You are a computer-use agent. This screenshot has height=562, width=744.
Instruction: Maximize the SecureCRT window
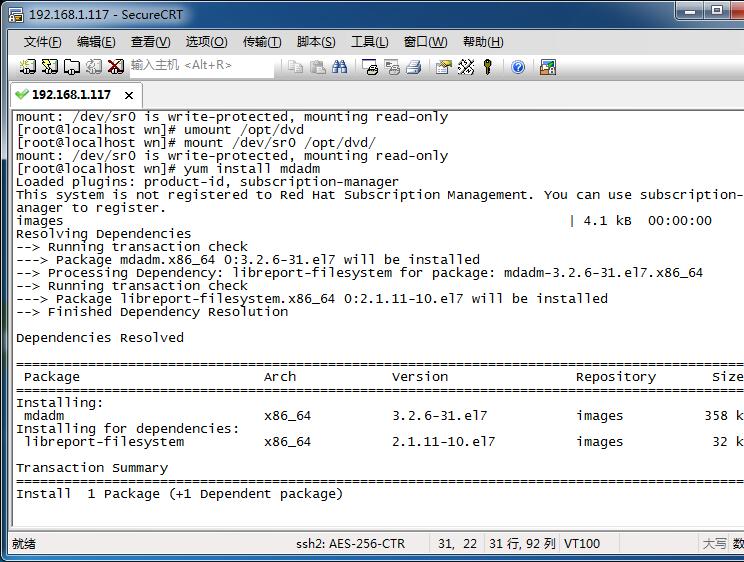point(716,11)
